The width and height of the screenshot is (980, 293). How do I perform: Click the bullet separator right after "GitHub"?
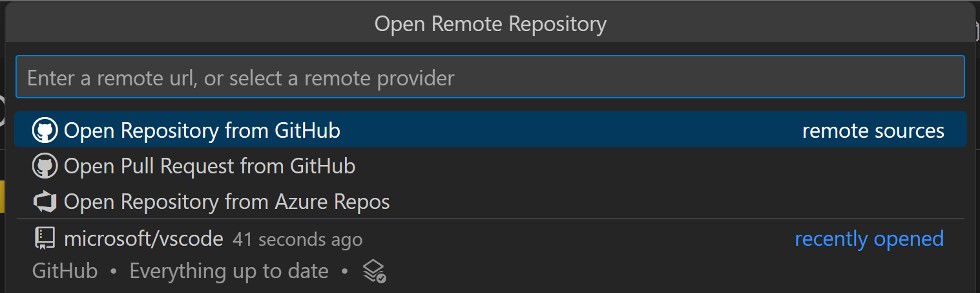[114, 271]
